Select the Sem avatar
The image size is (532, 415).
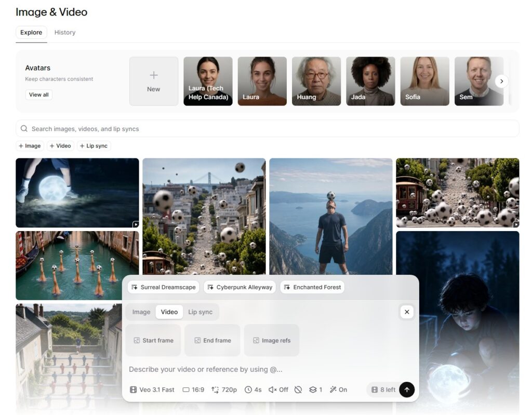[x=478, y=81]
